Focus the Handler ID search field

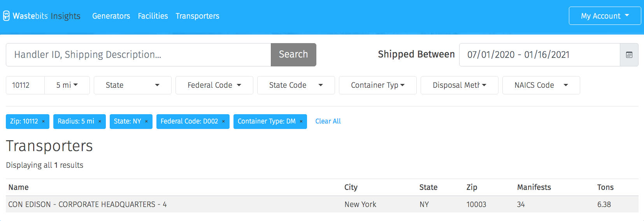coord(139,55)
